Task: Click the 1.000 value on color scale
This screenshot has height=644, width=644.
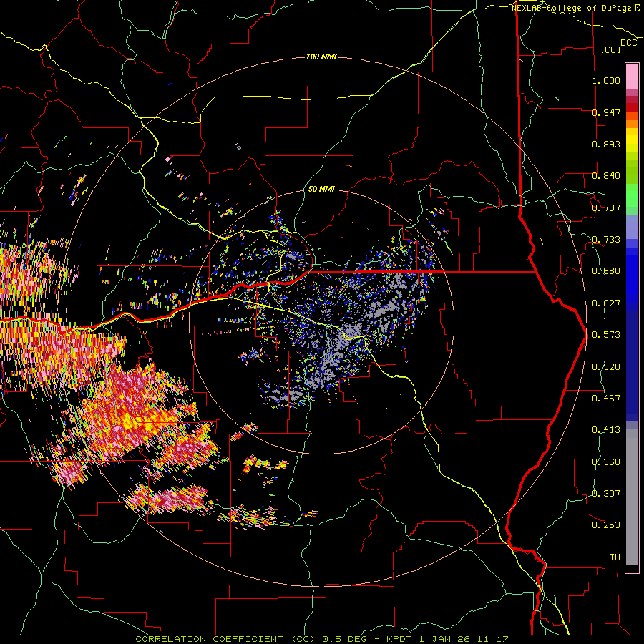Action: point(606,80)
